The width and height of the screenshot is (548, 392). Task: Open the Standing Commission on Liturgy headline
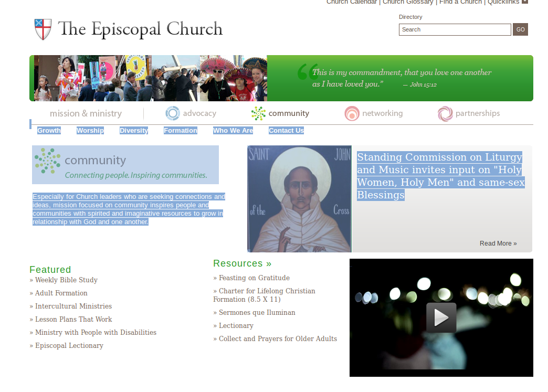click(x=441, y=176)
